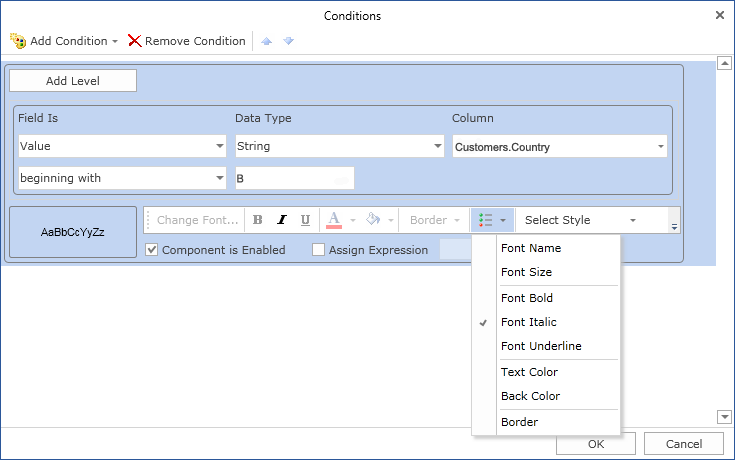Image resolution: width=735 pixels, height=460 pixels.
Task: Uncheck Component is Enabled checkbox
Action: coord(152,250)
